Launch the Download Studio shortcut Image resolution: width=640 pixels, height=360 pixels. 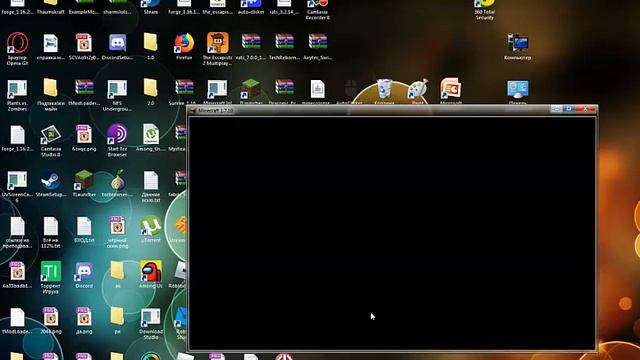tap(151, 318)
